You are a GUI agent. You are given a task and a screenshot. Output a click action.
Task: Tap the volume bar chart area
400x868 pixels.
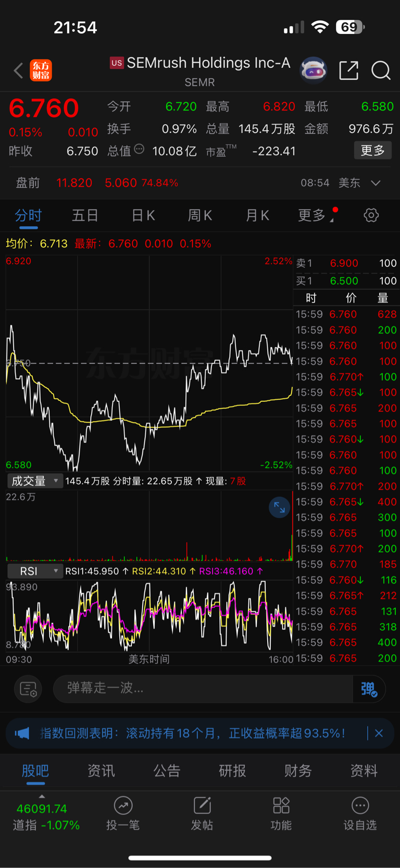click(x=149, y=526)
